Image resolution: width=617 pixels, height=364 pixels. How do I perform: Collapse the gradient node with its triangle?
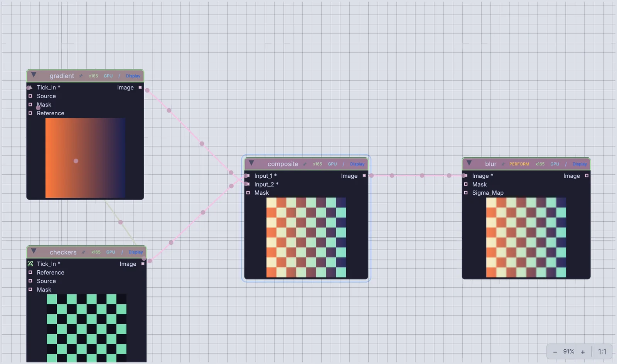34,75
